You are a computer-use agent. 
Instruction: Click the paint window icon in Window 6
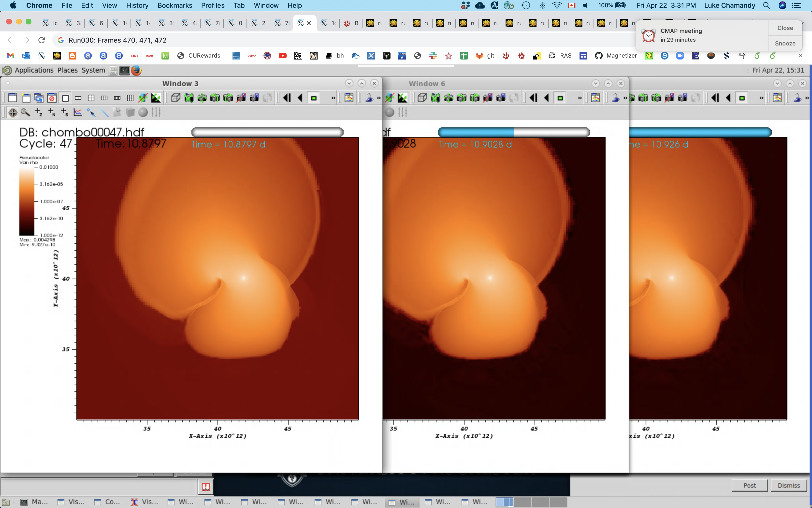pos(595,98)
